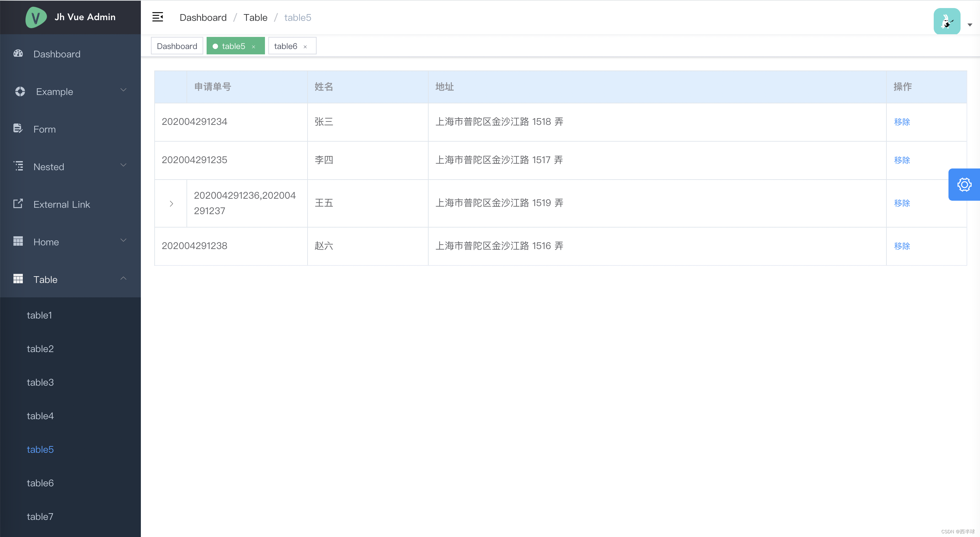Select the Dashboard icon in sidebar
980x537 pixels.
click(18, 54)
